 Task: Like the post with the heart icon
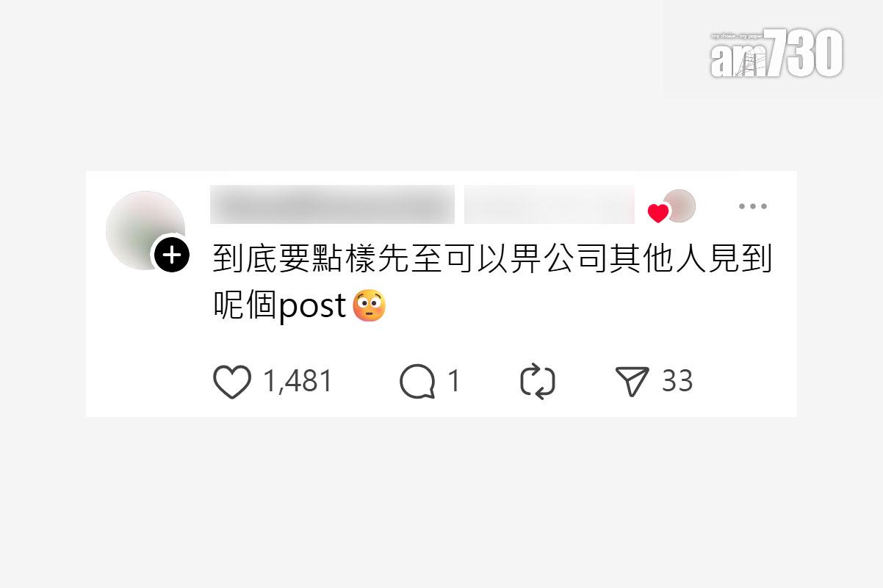[232, 382]
